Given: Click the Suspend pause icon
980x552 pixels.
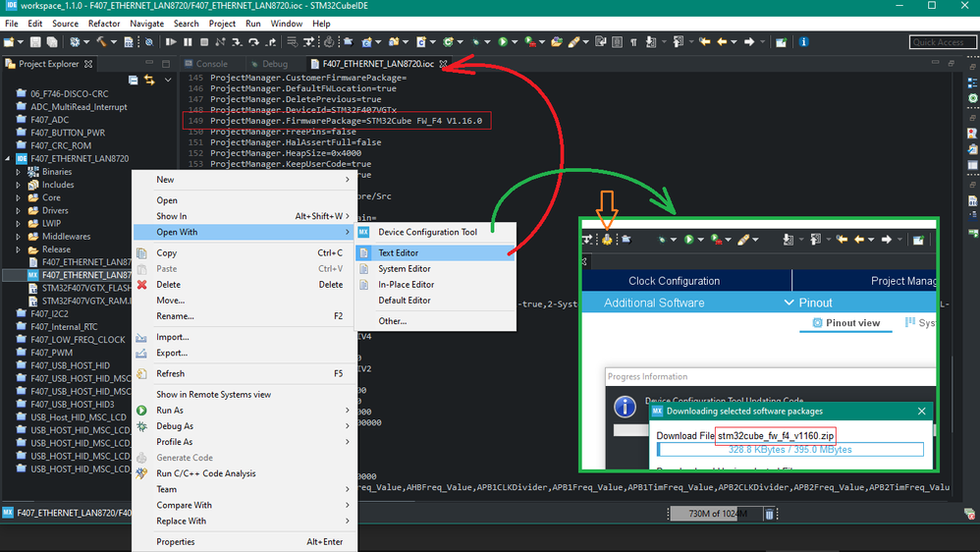Looking at the screenshot, I should coord(188,42).
